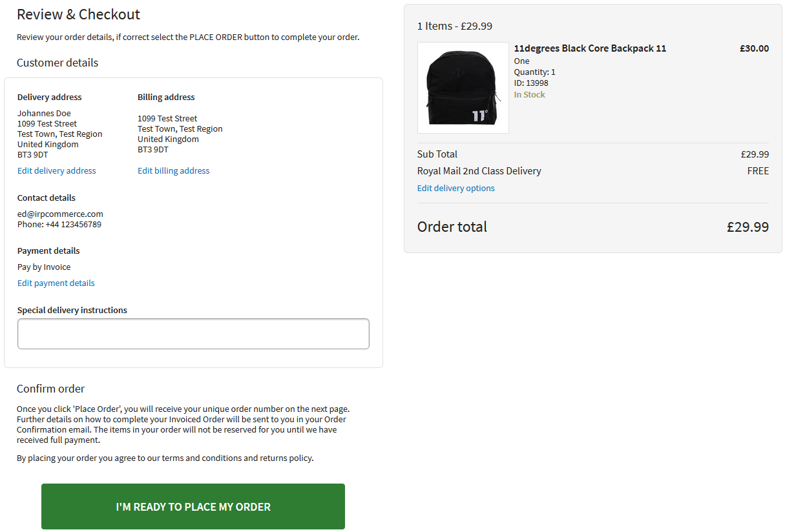Screen dimensions: 785x532
Task: Click the £30.00 item price
Action: [754, 48]
